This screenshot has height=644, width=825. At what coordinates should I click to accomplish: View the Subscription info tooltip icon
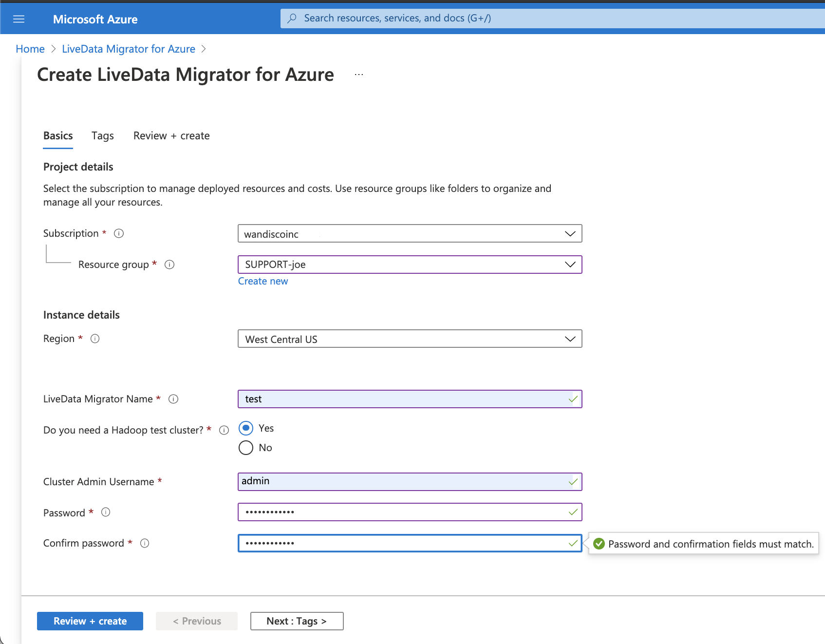click(118, 233)
